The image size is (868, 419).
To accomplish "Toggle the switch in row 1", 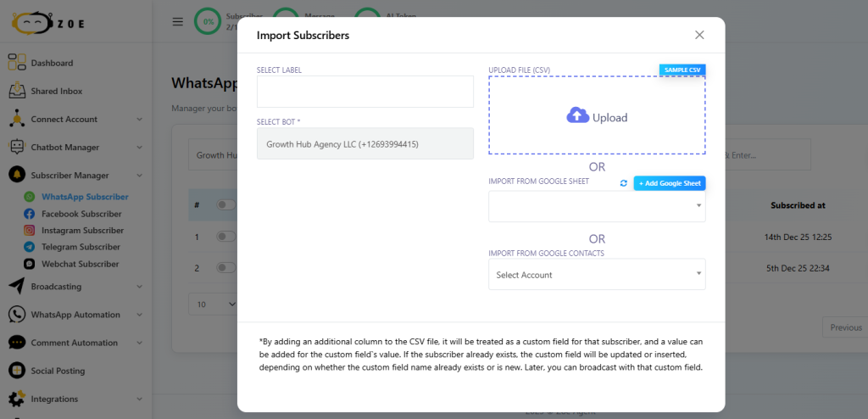I will (225, 237).
